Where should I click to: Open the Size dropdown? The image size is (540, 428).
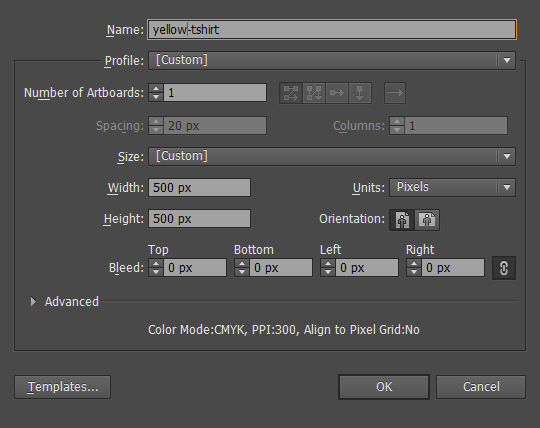(332, 157)
